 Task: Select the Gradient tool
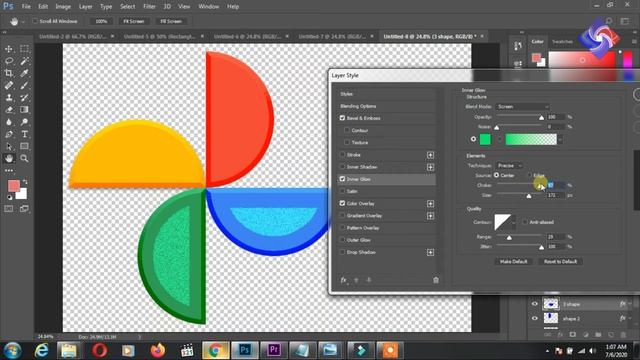(24, 109)
